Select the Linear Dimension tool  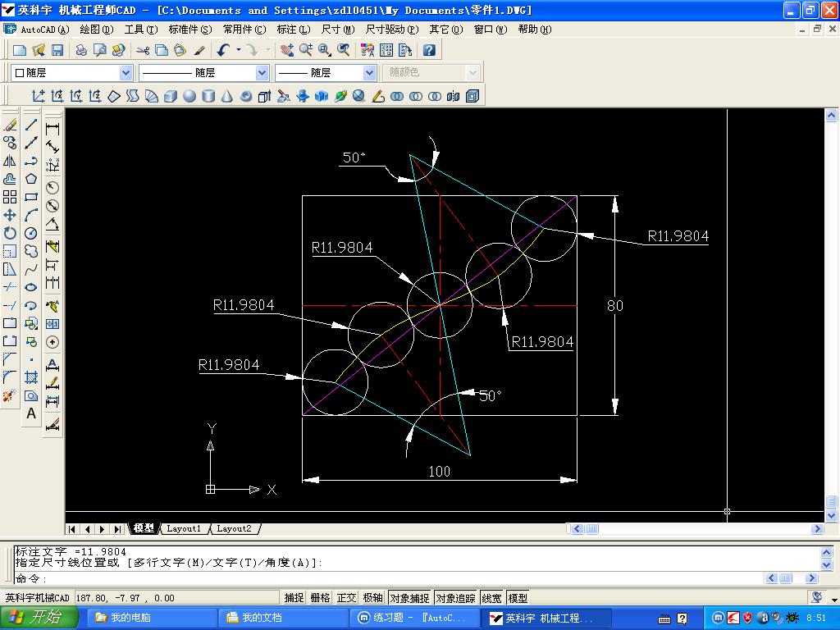point(52,129)
